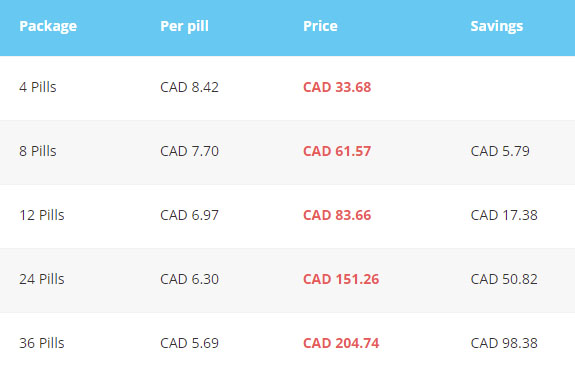This screenshot has width=575, height=374.
Task: Click the CAD 33.68 price
Action: click(337, 87)
